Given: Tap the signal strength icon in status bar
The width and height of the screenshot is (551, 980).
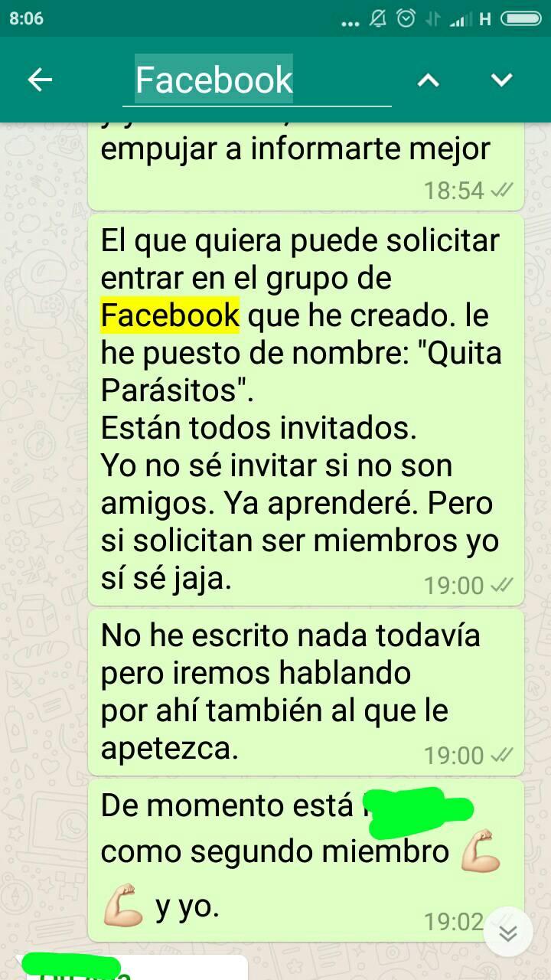Looking at the screenshot, I should (460, 19).
